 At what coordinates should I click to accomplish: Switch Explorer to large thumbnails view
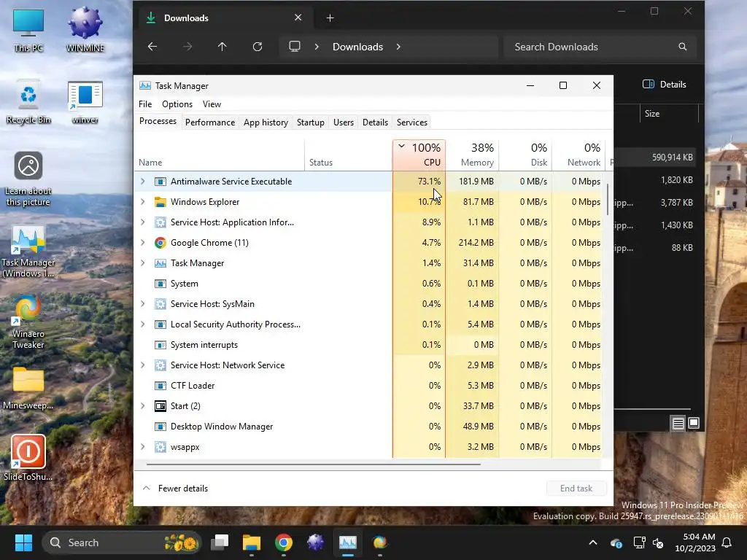pyautogui.click(x=694, y=423)
